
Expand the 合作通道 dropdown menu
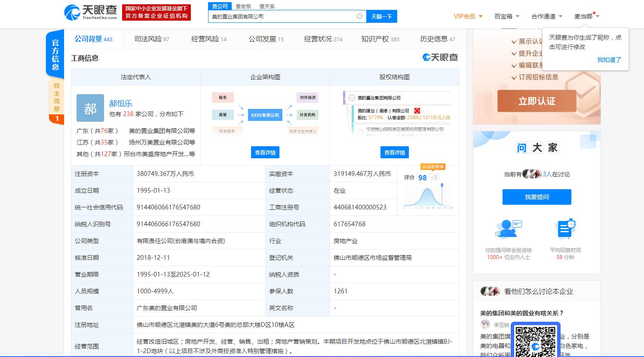coord(547,16)
